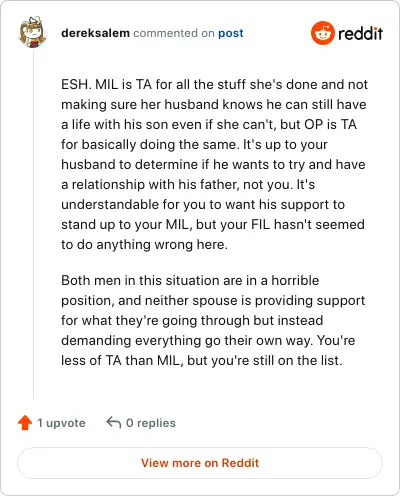Image resolution: width=400 pixels, height=496 pixels.
Task: Upvote using the orange arrow icon
Action: tap(25, 423)
